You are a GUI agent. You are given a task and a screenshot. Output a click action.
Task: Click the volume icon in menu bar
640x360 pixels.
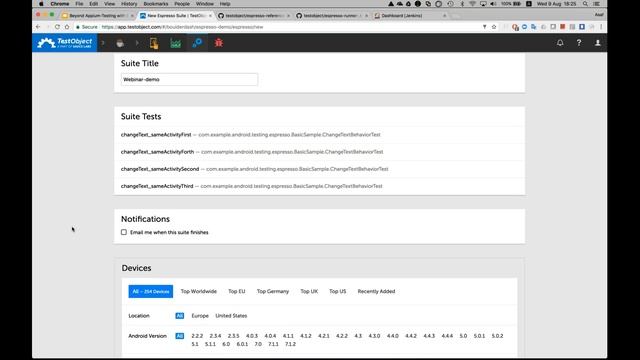tap(493, 4)
